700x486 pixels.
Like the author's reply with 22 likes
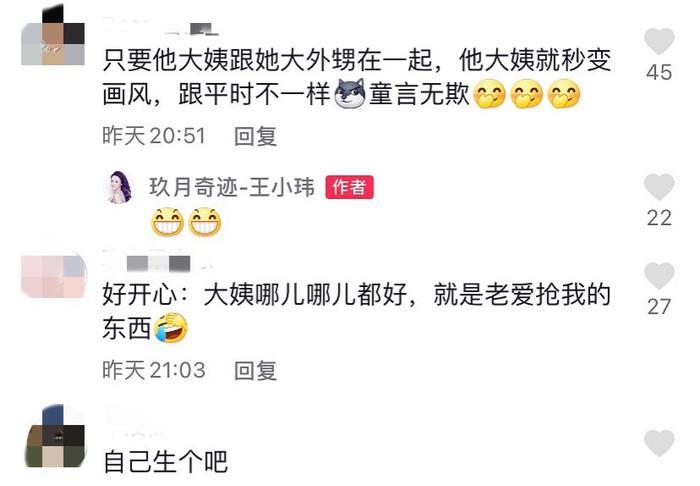[x=659, y=187]
